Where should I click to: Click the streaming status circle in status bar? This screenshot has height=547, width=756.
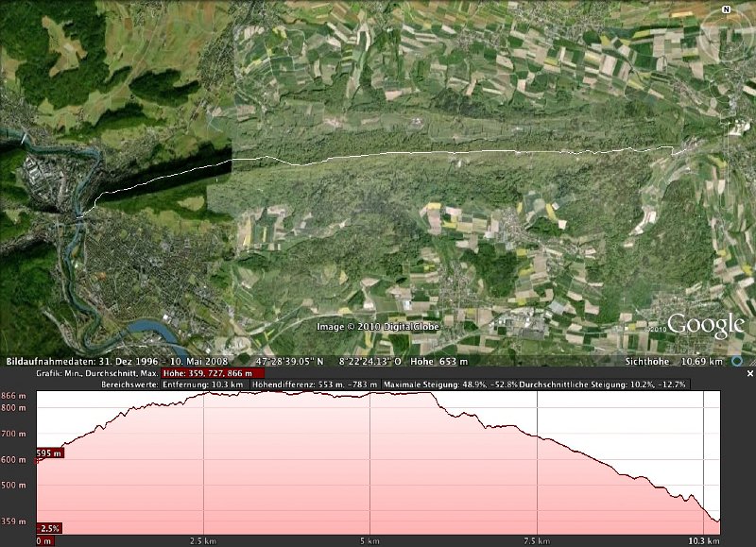coord(736,361)
